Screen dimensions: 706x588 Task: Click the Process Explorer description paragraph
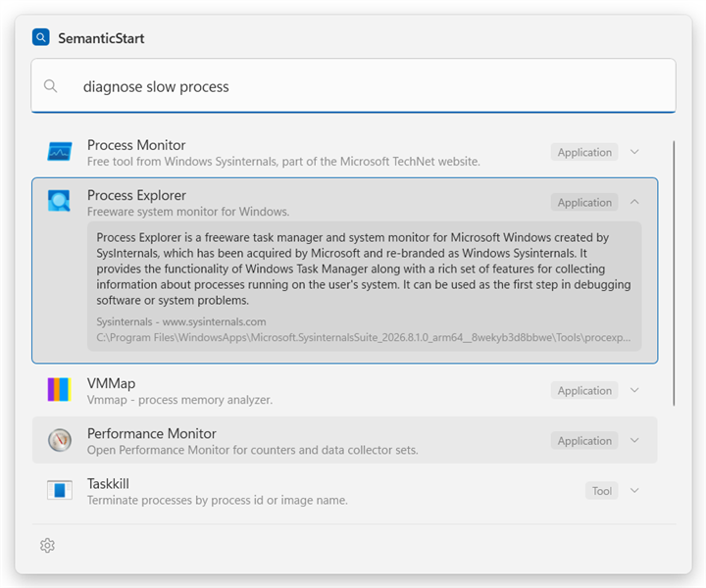click(364, 269)
